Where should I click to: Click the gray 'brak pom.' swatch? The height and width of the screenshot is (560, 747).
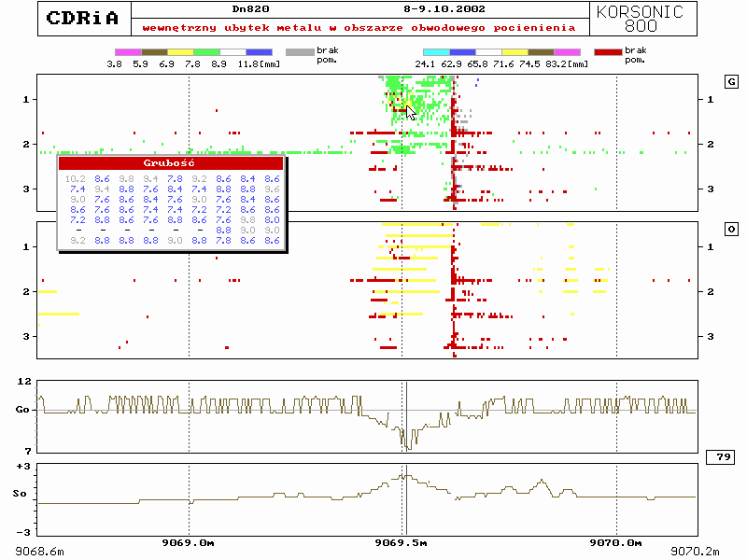click(300, 52)
